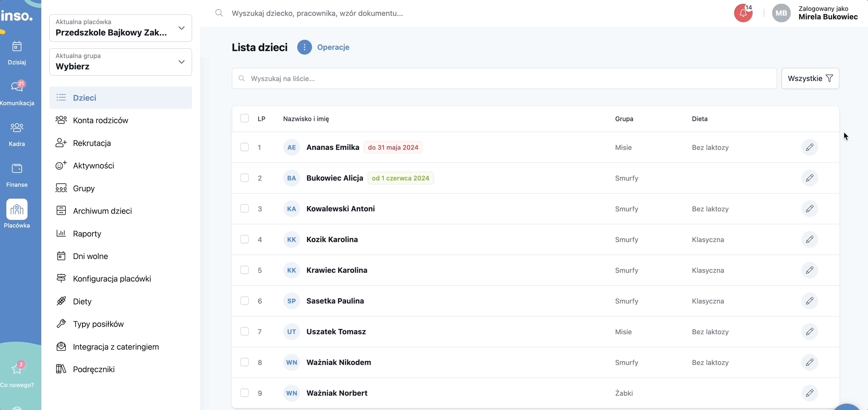Click the inso logo
Image resolution: width=868 pixels, height=410 pixels.
coord(16,15)
